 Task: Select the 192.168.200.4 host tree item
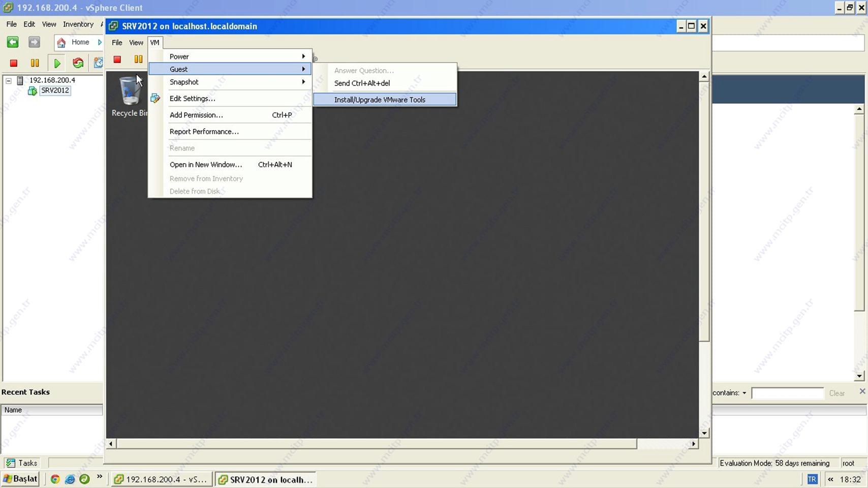[52, 80]
